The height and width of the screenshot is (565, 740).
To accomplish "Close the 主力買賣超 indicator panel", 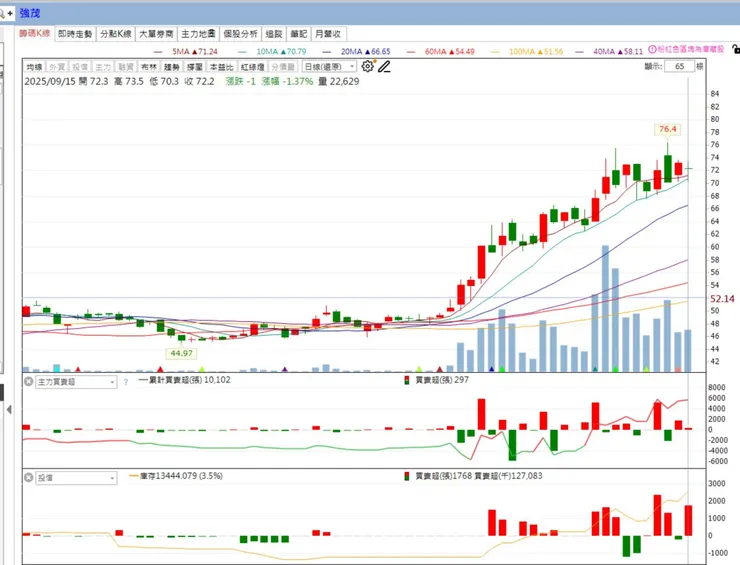I will [x=28, y=381].
